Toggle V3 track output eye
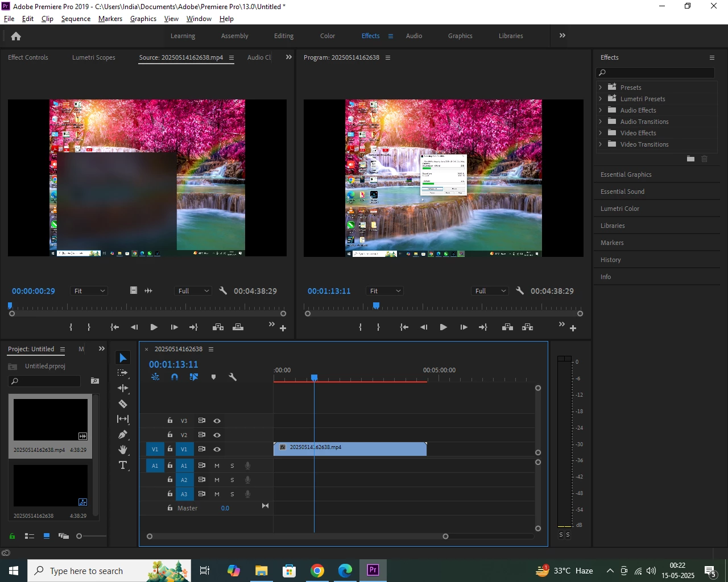728x582 pixels. click(x=217, y=421)
